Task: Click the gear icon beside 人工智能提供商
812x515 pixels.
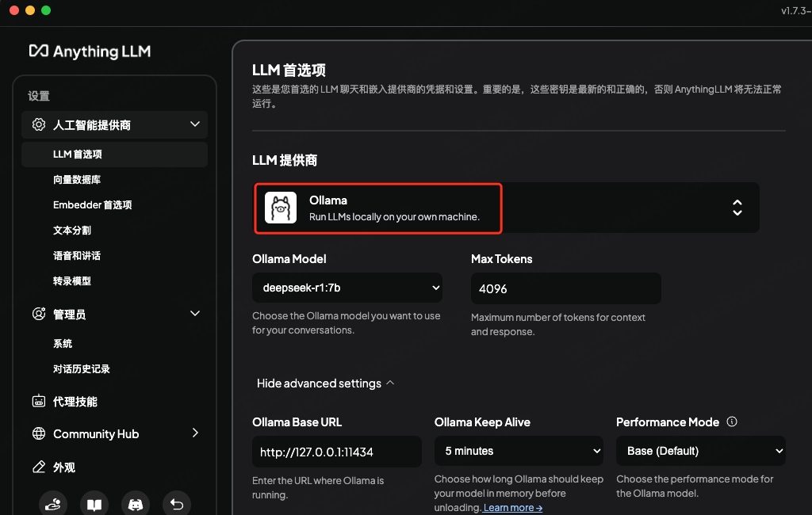Action: (x=39, y=124)
